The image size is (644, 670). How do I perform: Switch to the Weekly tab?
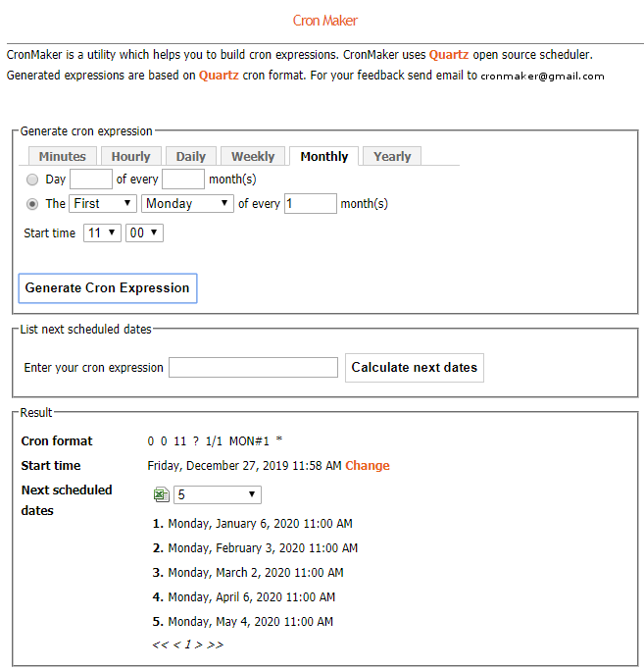click(x=253, y=156)
